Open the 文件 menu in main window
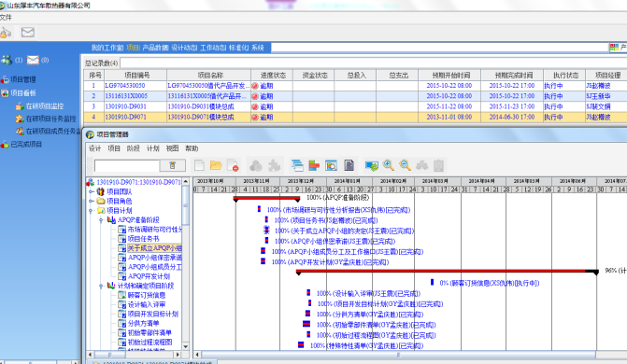The width and height of the screenshot is (627, 364). point(6,17)
